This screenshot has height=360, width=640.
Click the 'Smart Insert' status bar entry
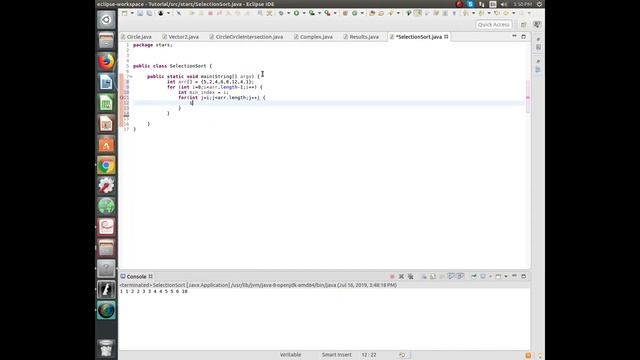336,355
